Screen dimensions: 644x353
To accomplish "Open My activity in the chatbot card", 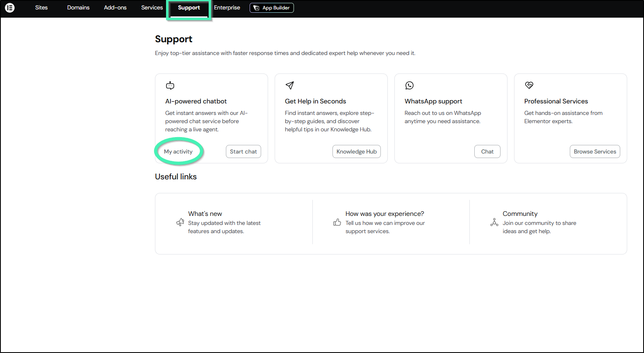I will click(178, 151).
